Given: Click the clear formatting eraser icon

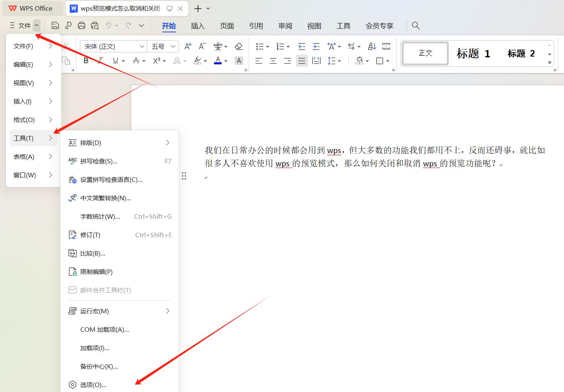Looking at the screenshot, I should tap(239, 46).
